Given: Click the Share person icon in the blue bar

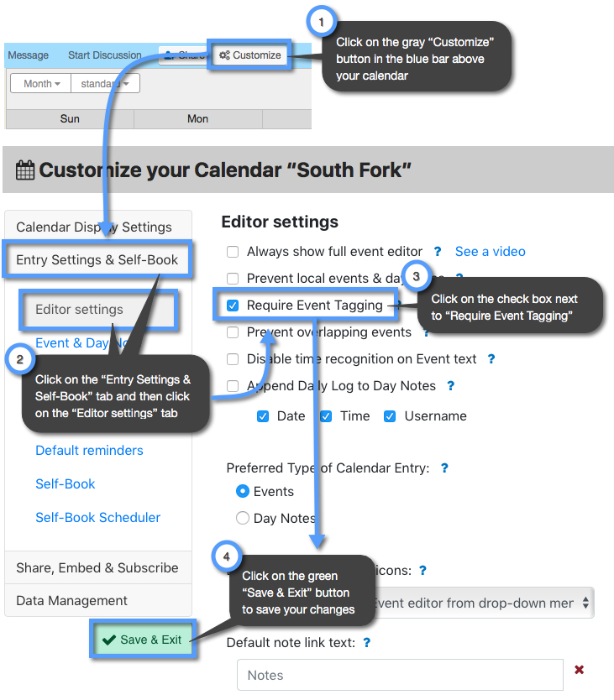Looking at the screenshot, I should tap(168, 55).
